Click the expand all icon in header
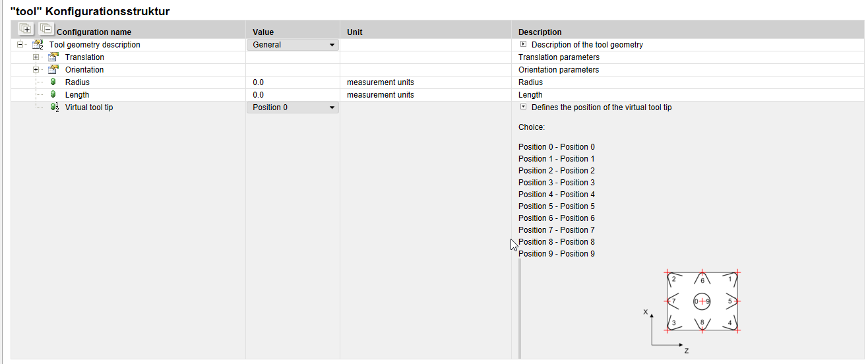Viewport: 868px width, 364px height. (26, 28)
